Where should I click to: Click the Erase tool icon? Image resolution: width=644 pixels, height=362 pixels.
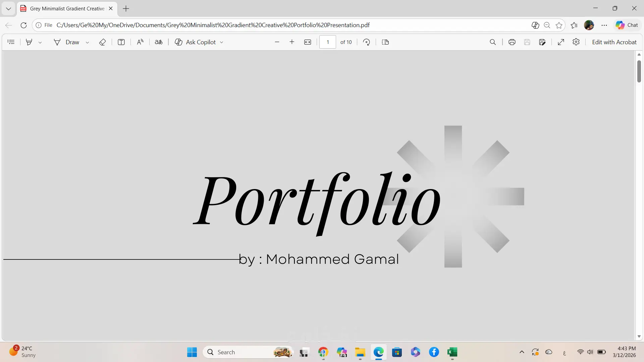coord(103,42)
